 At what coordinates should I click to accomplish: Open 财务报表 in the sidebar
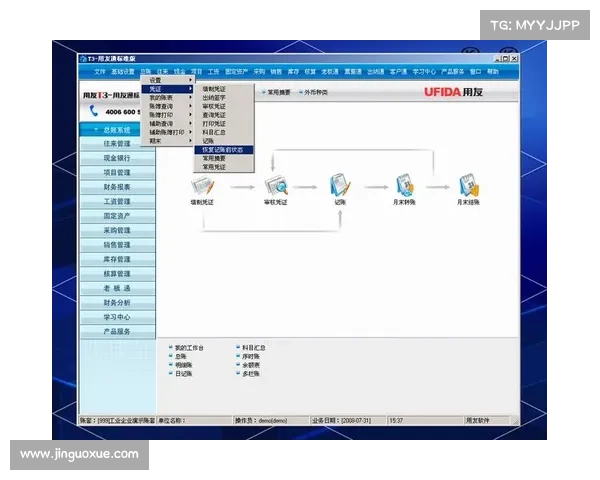117,187
